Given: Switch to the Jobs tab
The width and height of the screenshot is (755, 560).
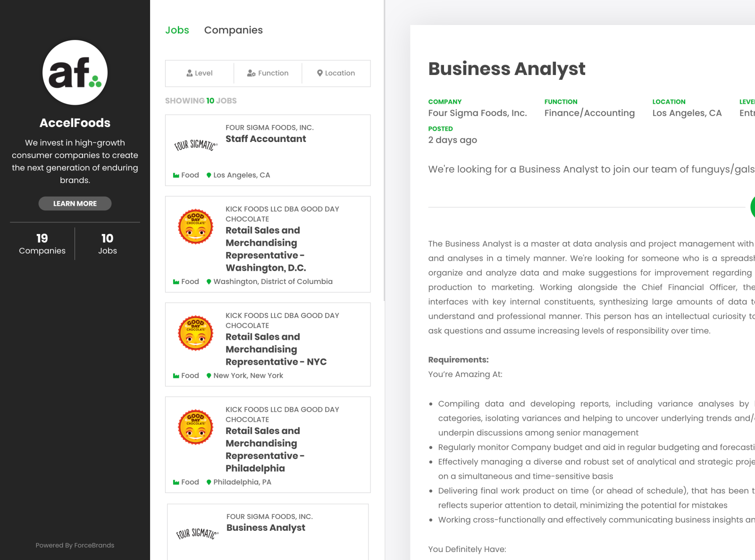Looking at the screenshot, I should click(x=177, y=30).
